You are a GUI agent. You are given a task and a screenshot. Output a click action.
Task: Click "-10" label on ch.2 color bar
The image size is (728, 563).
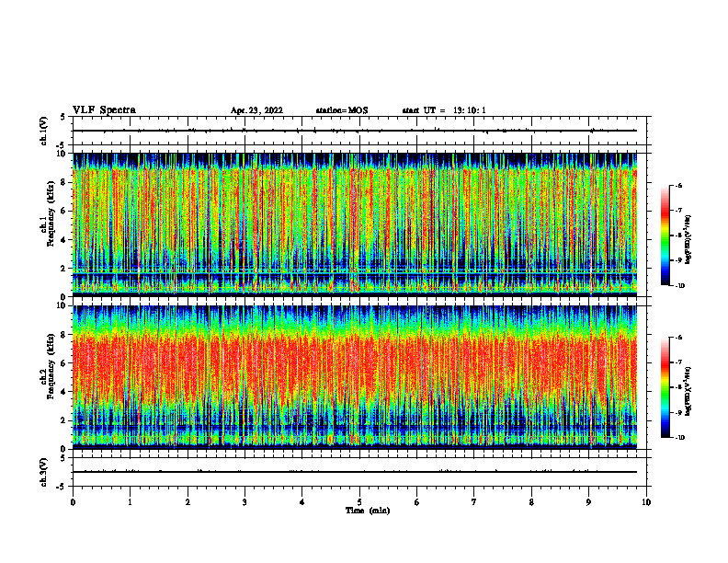(x=679, y=438)
